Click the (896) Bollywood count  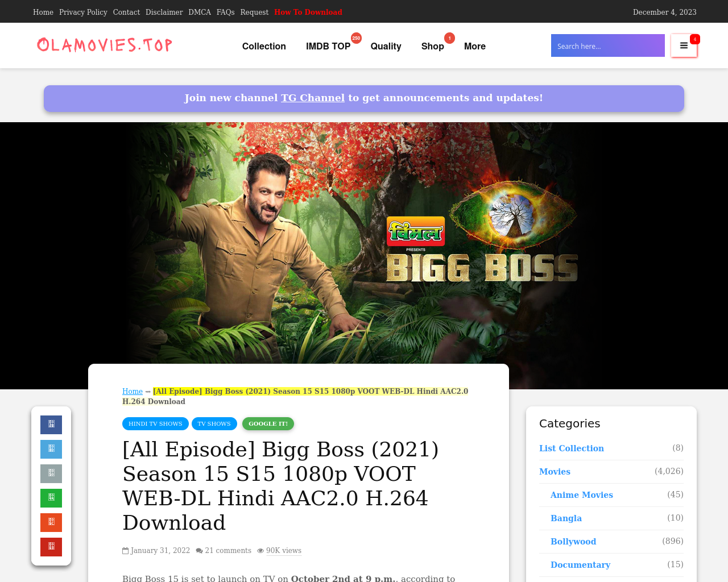coord(673,541)
